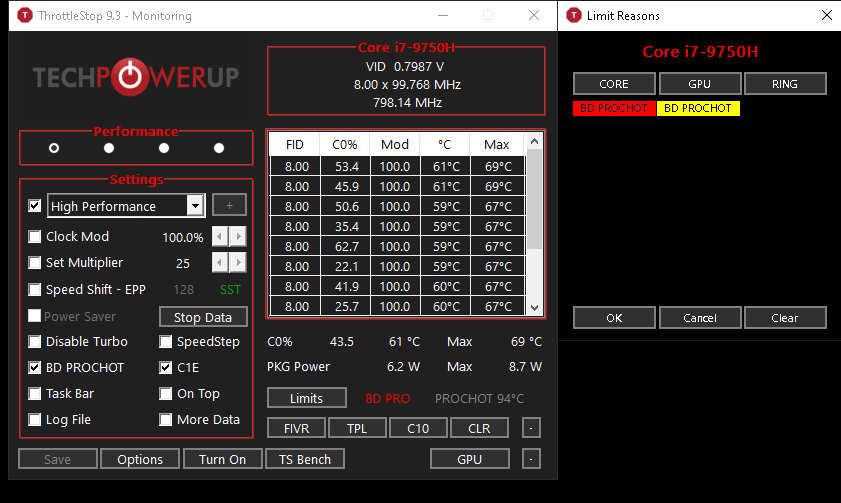Click CLR to clear max values

[x=479, y=428]
